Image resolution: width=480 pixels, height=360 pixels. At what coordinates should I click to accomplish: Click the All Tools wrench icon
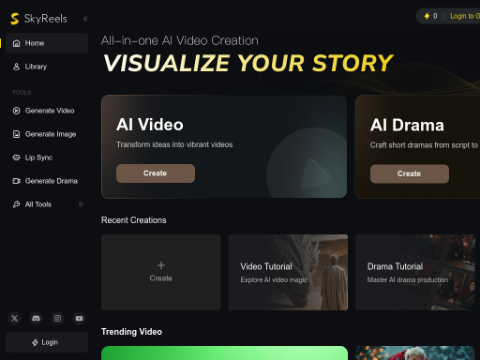(x=16, y=204)
